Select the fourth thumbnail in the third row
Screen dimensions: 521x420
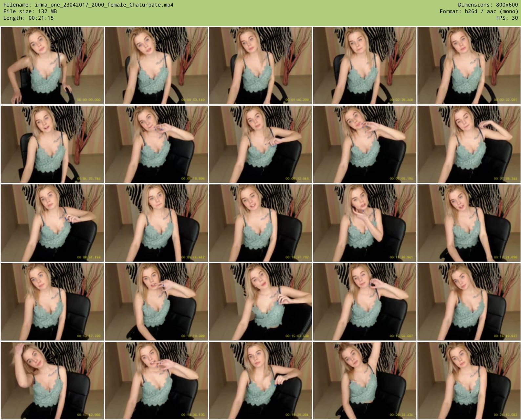[365, 223]
